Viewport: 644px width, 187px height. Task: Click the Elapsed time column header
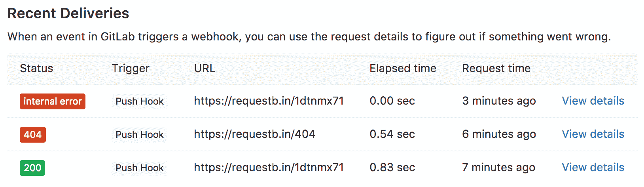(403, 69)
